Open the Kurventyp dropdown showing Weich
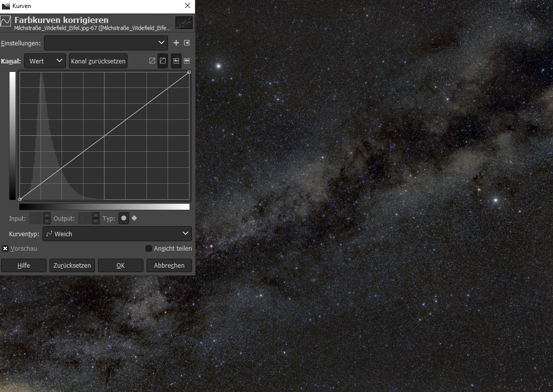The image size is (553, 392). click(117, 234)
